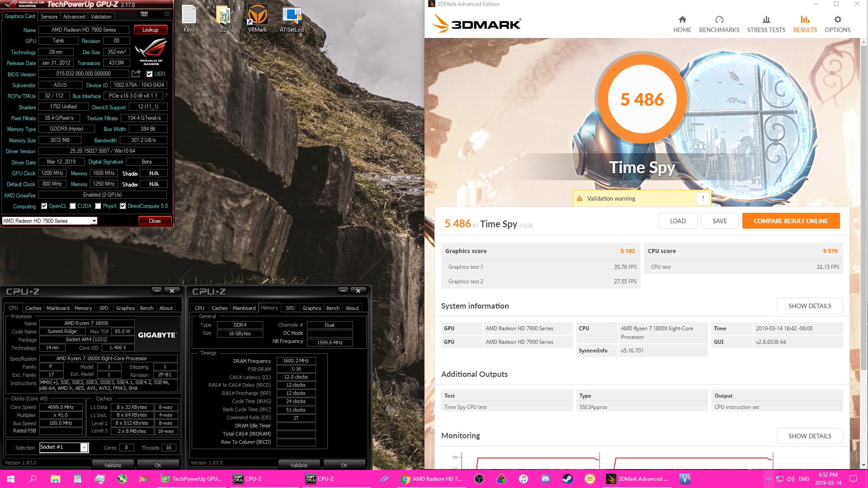This screenshot has width=868, height=488.
Task: Click the DRAM Frequency value 1600.2 MHz
Action: [x=296, y=361]
